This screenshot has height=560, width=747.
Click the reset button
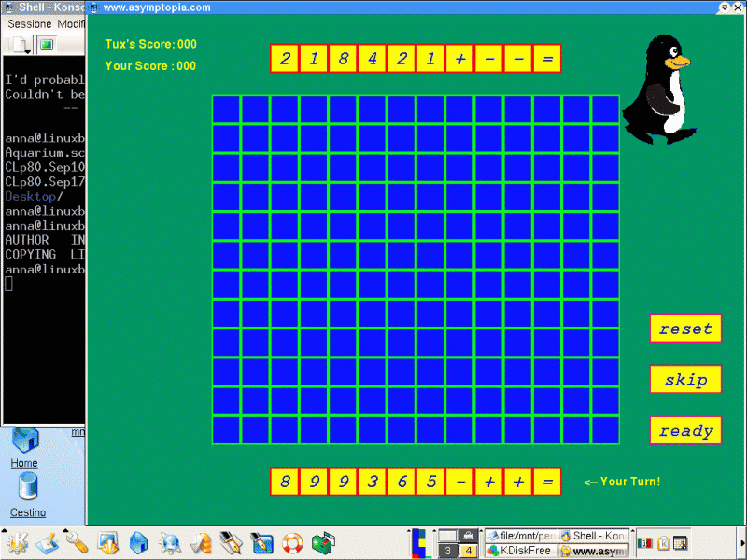point(685,329)
